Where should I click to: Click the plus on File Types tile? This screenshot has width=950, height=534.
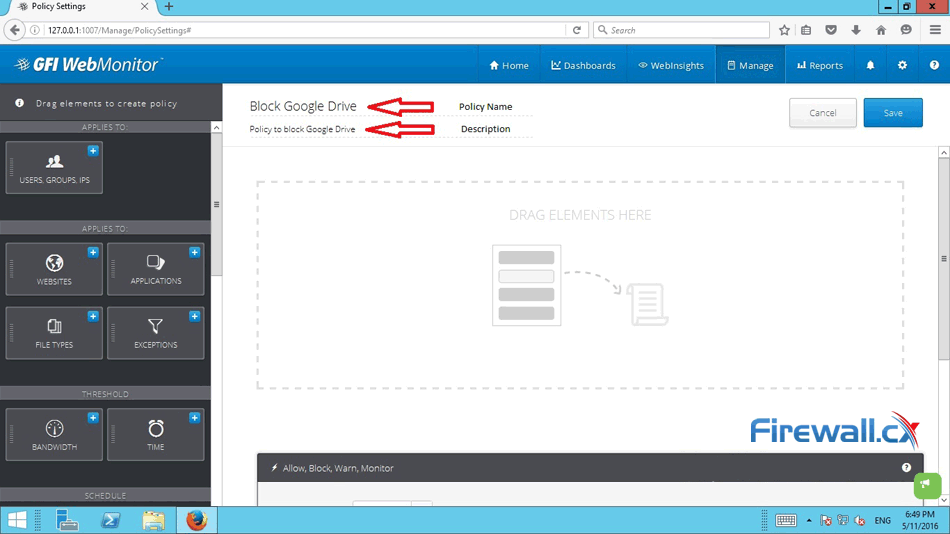coord(93,316)
